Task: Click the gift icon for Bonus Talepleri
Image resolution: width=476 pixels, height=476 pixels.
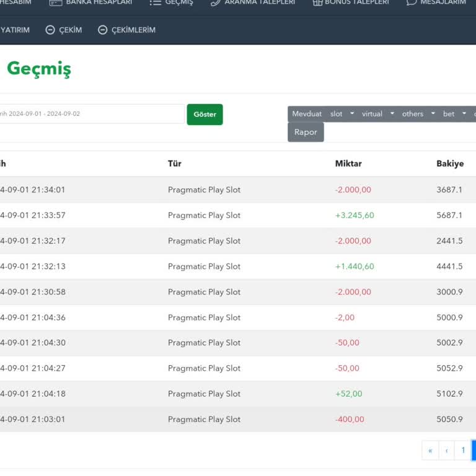Action: pyautogui.click(x=317, y=2)
